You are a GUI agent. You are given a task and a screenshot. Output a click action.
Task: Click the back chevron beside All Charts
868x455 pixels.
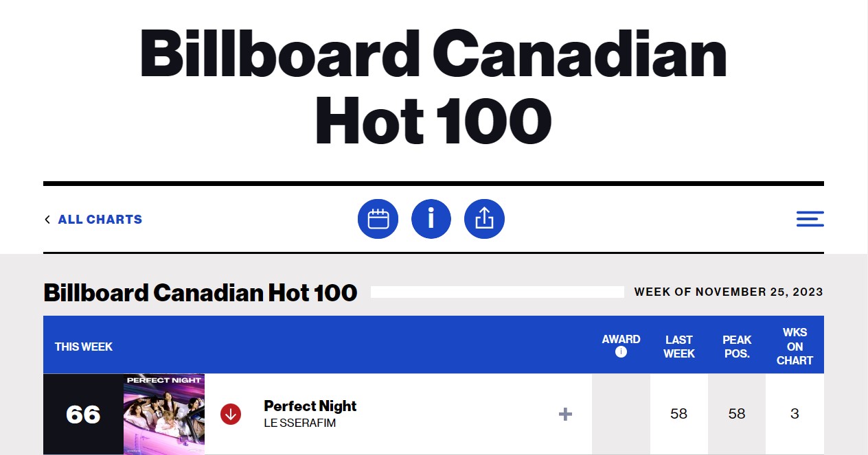pos(47,220)
